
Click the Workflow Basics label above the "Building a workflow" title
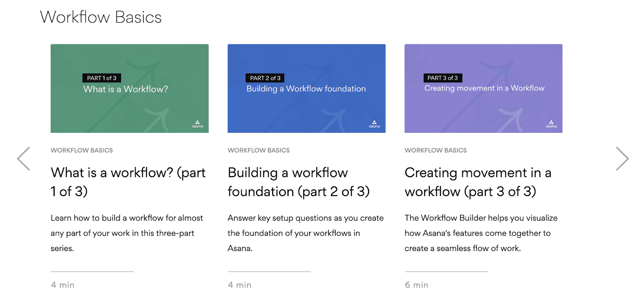(x=258, y=150)
